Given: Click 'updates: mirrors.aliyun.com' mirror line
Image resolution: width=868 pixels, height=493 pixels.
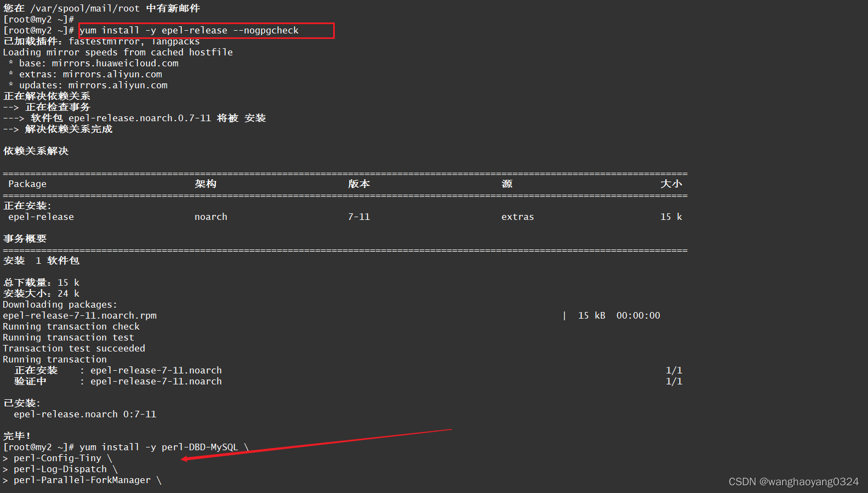Looking at the screenshot, I should tap(93, 86).
